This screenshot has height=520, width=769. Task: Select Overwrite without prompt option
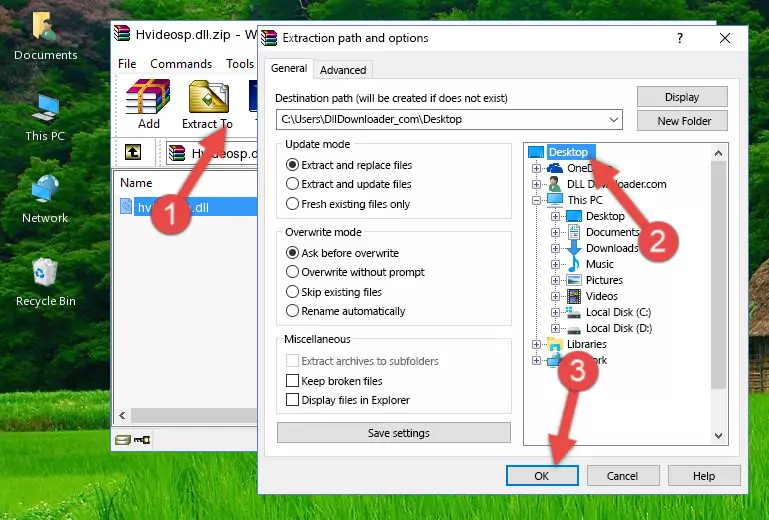tap(292, 272)
